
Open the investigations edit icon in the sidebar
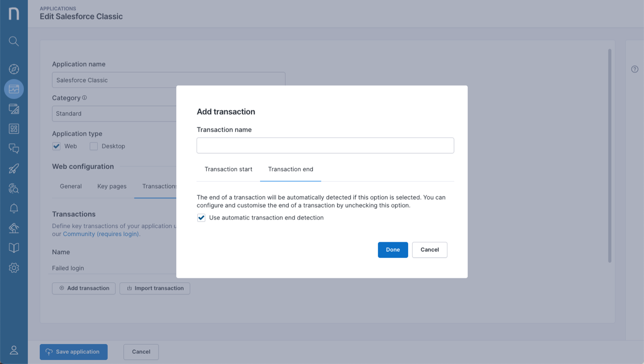point(14,109)
